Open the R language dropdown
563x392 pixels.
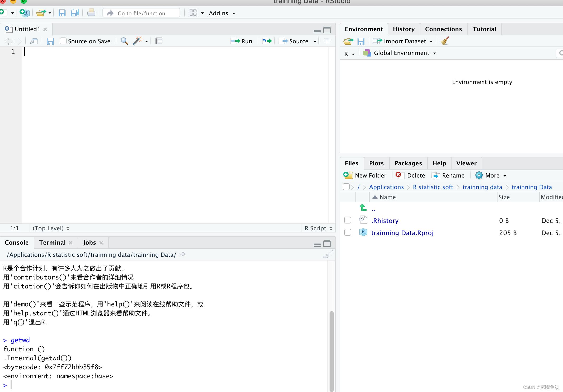(x=349, y=54)
